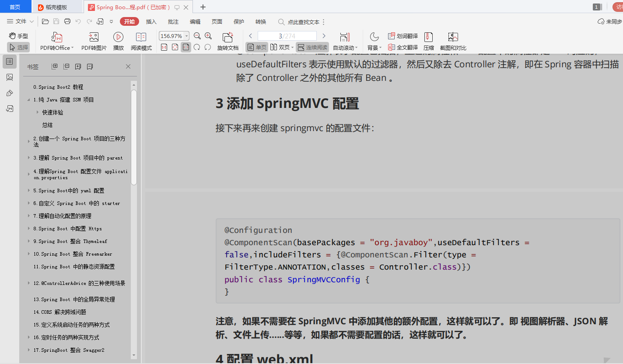Select the 手型 hand tool
623x364 pixels.
pos(17,35)
